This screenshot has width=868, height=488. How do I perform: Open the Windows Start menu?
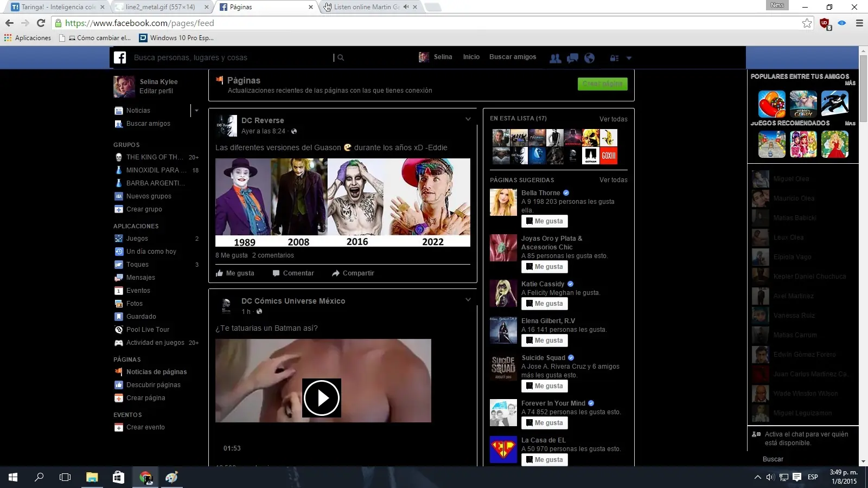(x=13, y=477)
